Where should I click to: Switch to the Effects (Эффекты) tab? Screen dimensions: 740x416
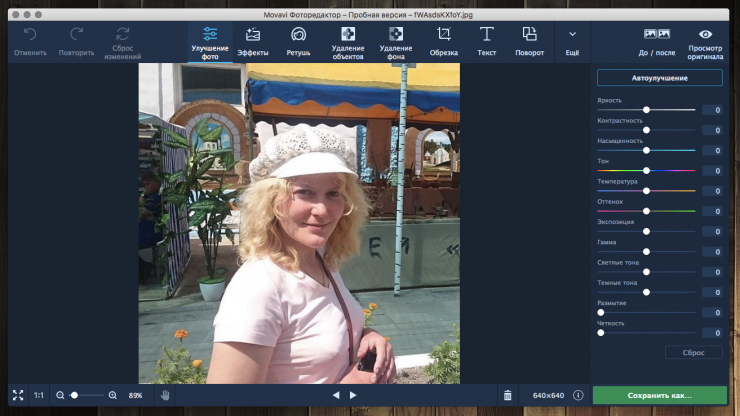click(x=253, y=41)
